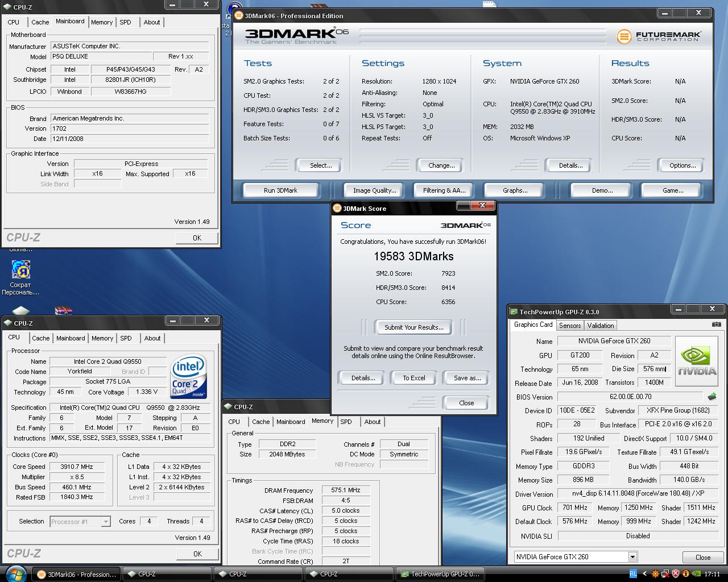Screen dimensions: 728x582
Task: Switch to Validation tab in GPU-Z
Action: tap(601, 326)
